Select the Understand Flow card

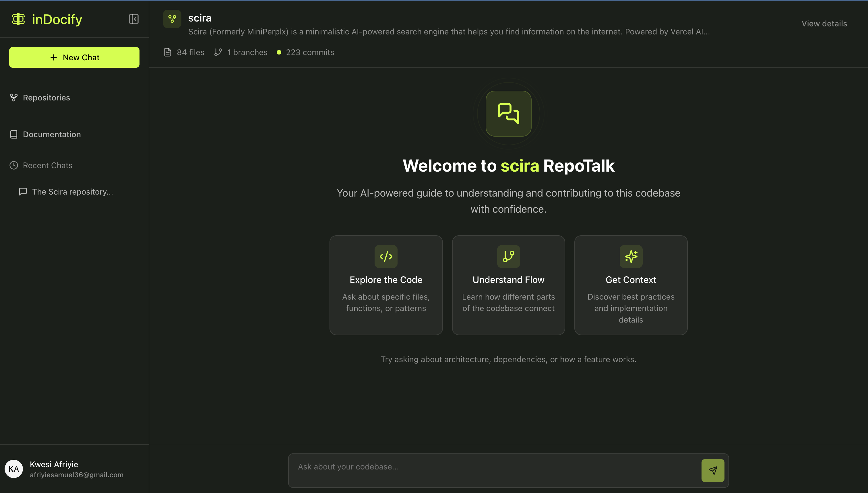(x=508, y=285)
